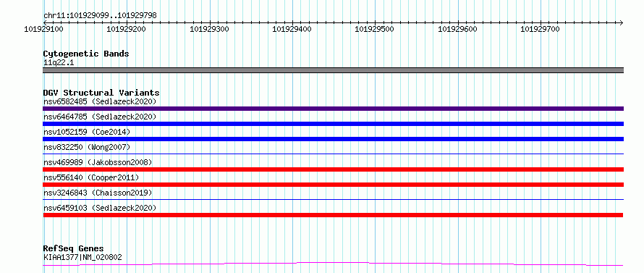The image size is (644, 273).
Task: Click ruler position 101929200
Action: pos(127,29)
